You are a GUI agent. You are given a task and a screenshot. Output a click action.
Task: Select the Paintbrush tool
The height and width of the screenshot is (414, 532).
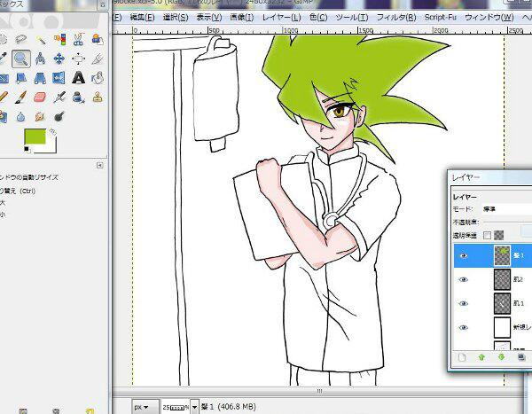click(x=21, y=98)
